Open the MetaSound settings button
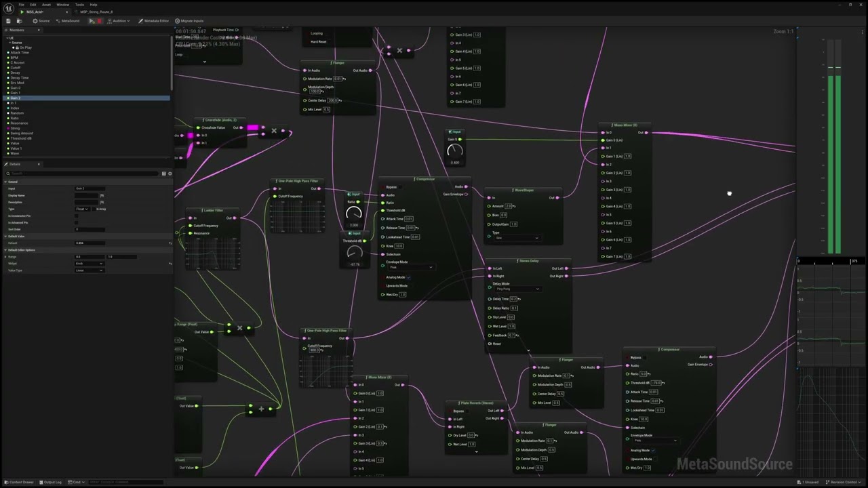Image resolution: width=868 pixels, height=488 pixels. coord(68,21)
